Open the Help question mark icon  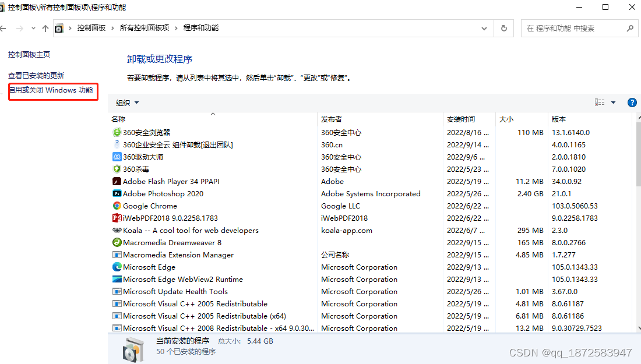coord(632,102)
